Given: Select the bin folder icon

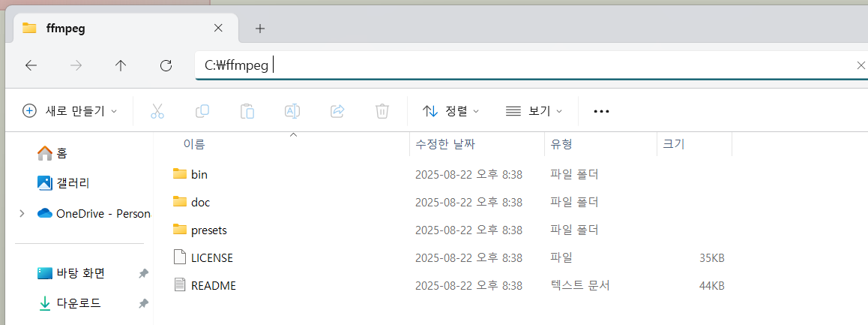Looking at the screenshot, I should coord(179,173).
